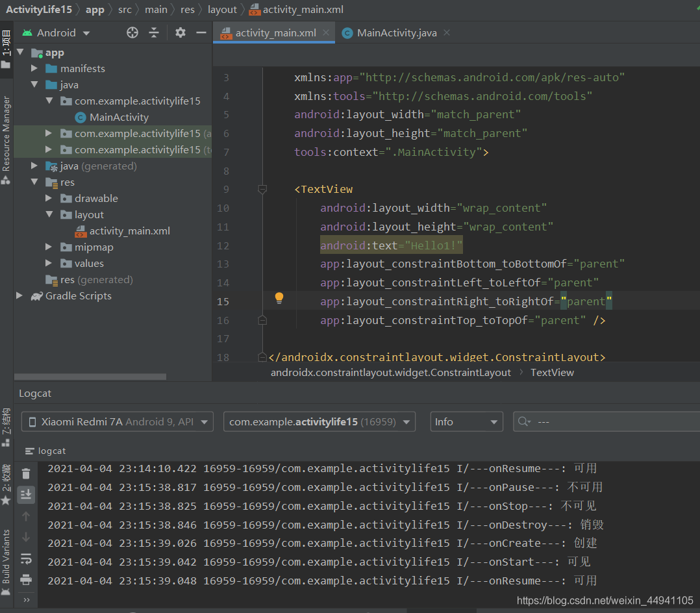
Task: Open Build Variants side tab
Action: pyautogui.click(x=6, y=562)
